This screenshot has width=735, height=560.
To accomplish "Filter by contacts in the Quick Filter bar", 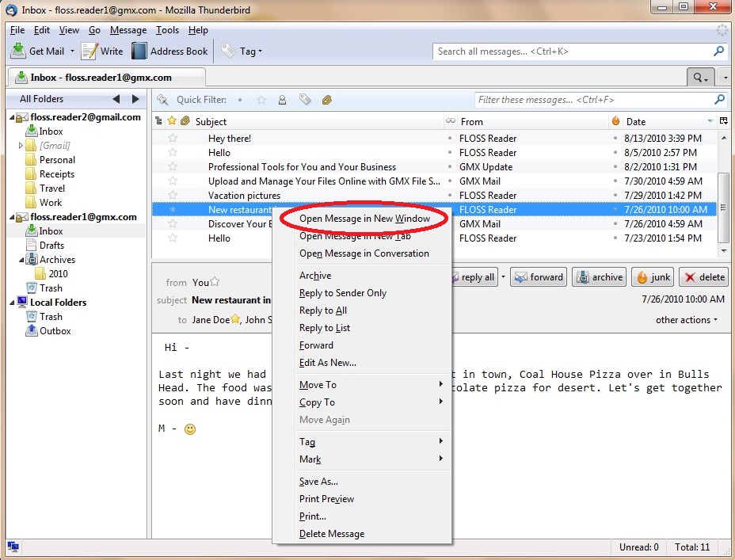I will click(x=282, y=100).
